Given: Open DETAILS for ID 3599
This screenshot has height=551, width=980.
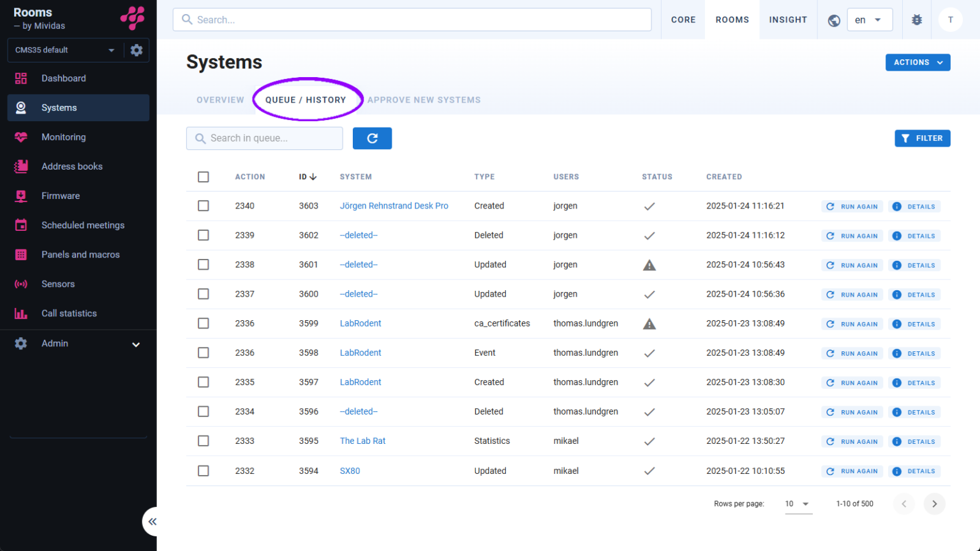Looking at the screenshot, I should pyautogui.click(x=914, y=324).
